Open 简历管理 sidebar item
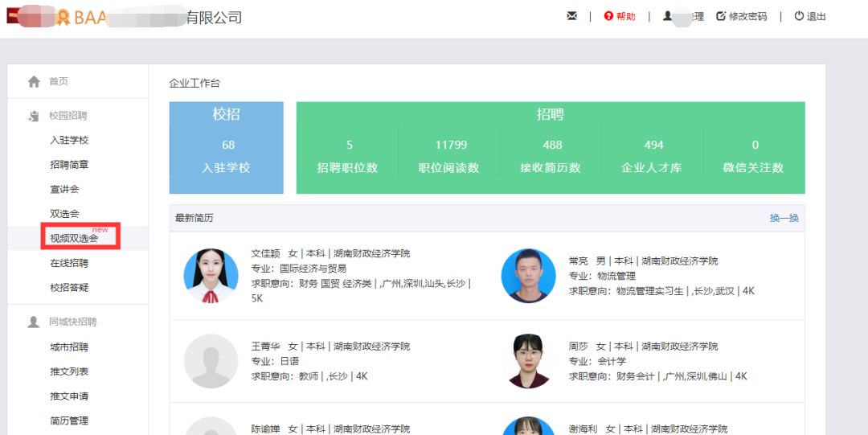 (69, 421)
